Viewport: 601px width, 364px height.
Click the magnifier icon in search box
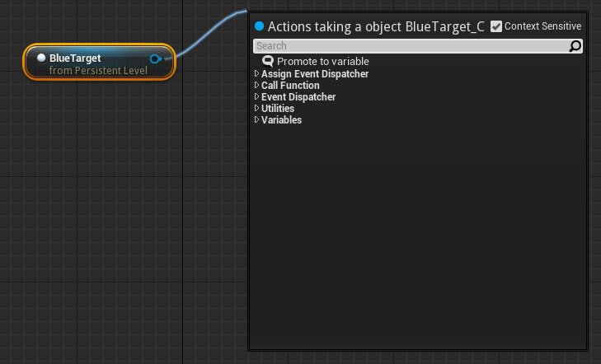pyautogui.click(x=575, y=46)
